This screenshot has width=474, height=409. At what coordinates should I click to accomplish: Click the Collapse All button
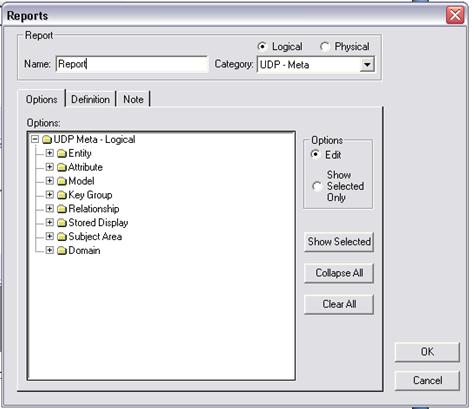coord(339,273)
